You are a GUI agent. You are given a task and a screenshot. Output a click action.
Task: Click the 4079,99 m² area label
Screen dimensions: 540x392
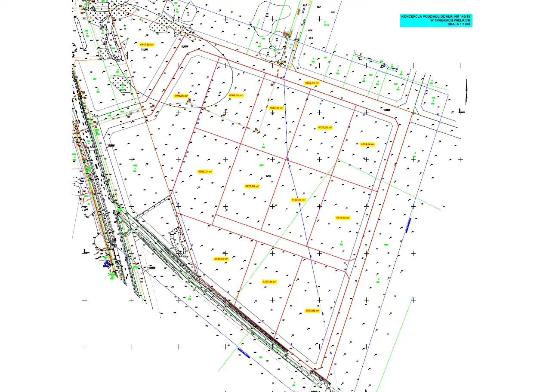253,186
